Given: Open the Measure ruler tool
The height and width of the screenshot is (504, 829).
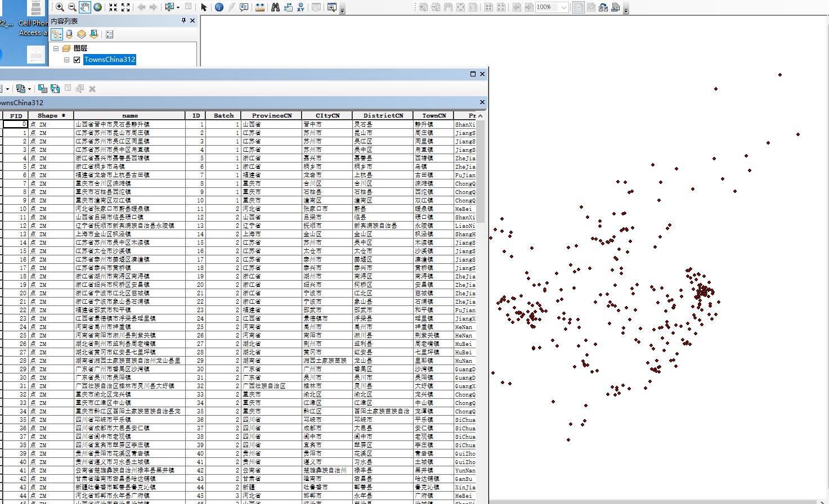Looking at the screenshot, I should coord(260,7).
